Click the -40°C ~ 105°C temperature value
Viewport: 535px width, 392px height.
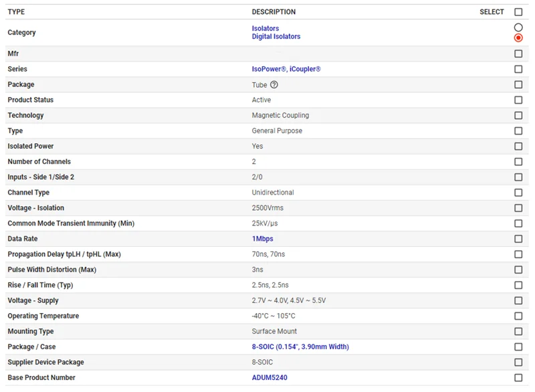tap(274, 316)
